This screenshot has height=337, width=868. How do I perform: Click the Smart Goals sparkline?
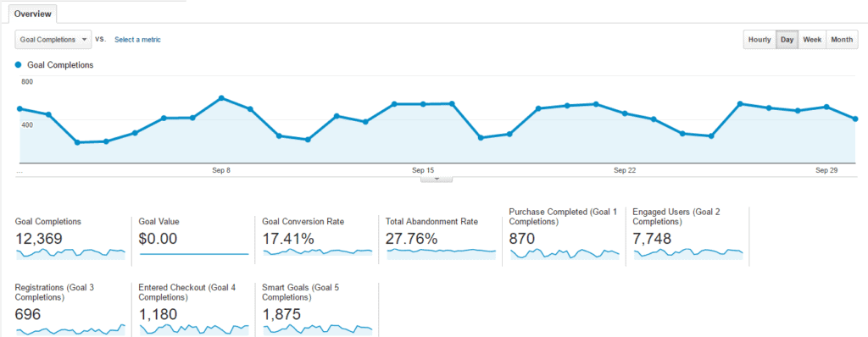317,329
